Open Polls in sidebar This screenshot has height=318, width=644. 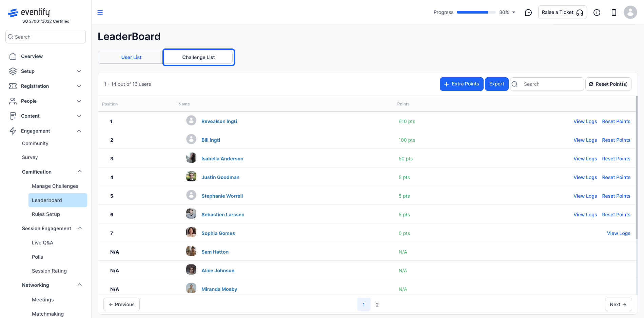37,257
